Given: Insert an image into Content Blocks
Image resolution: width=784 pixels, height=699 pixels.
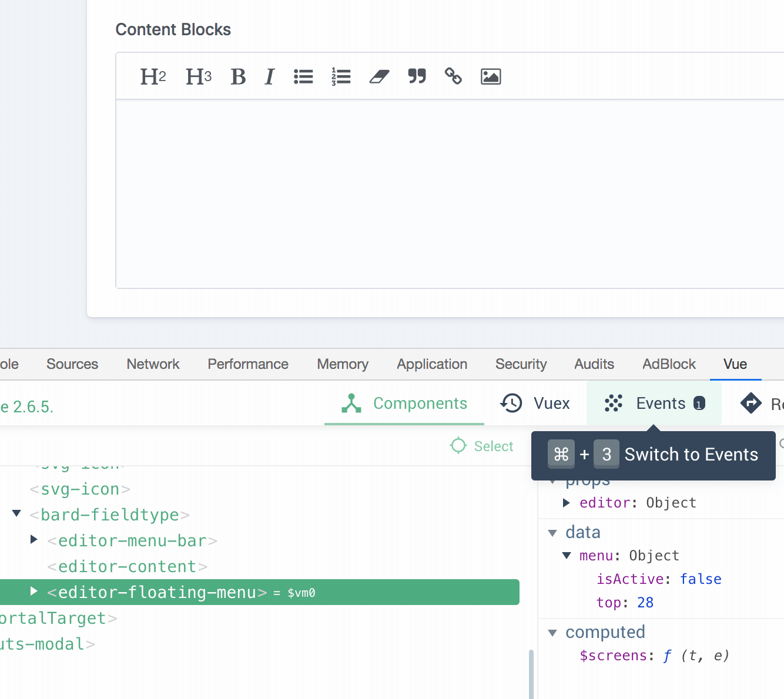Looking at the screenshot, I should tap(490, 76).
